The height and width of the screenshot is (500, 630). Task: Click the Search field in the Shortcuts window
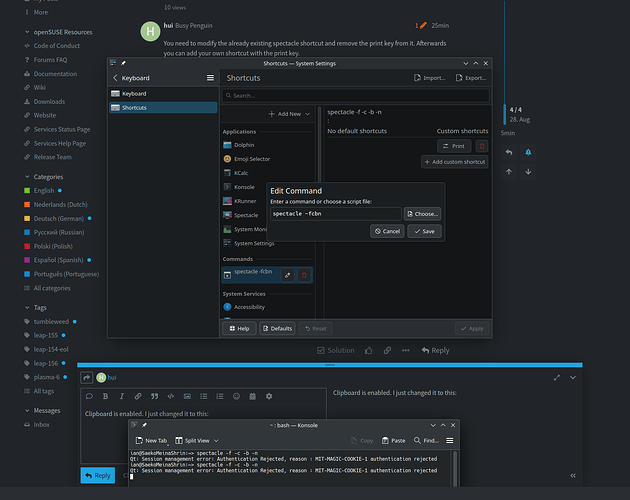(356, 96)
